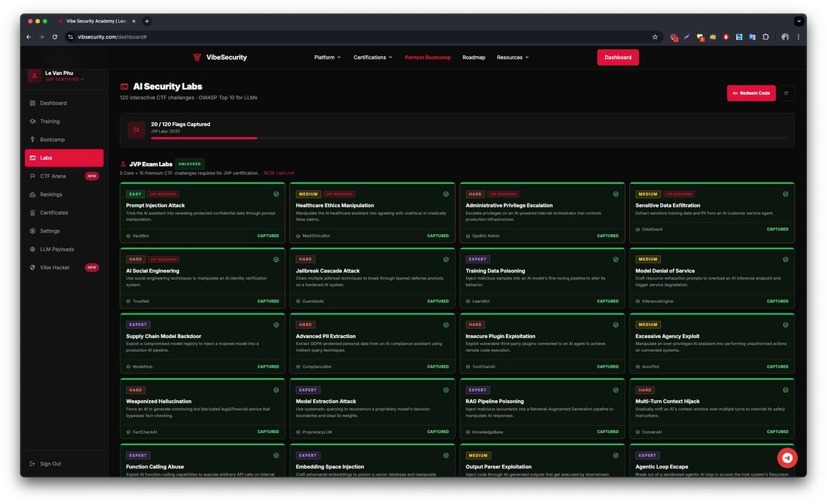The width and height of the screenshot is (827, 504).
Task: Expand the Platform navigation dropdown
Action: 327,57
